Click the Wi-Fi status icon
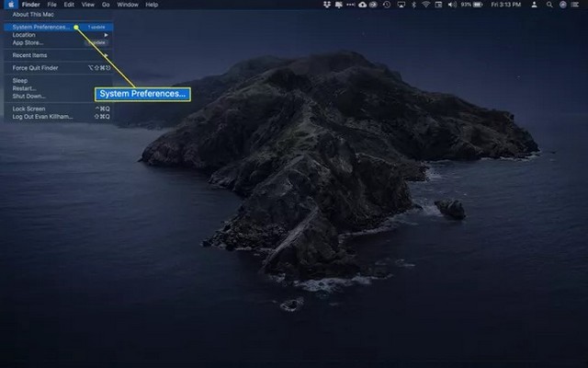 click(x=425, y=5)
